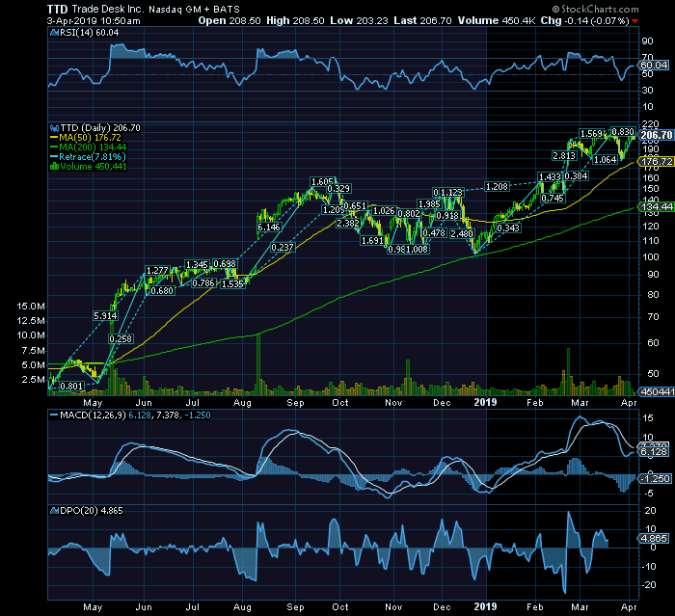This screenshot has width=675, height=616.
Task: Click the 176.72 MA(50) axis tag
Action: (657, 161)
